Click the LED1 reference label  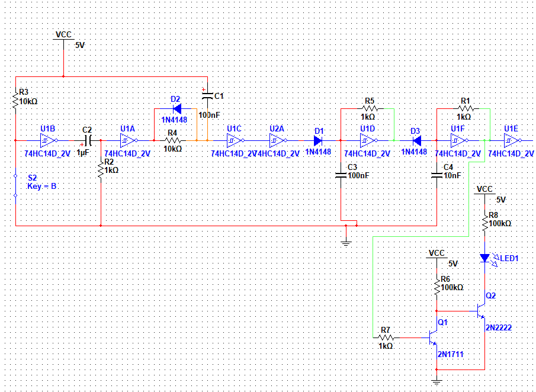coord(509,259)
